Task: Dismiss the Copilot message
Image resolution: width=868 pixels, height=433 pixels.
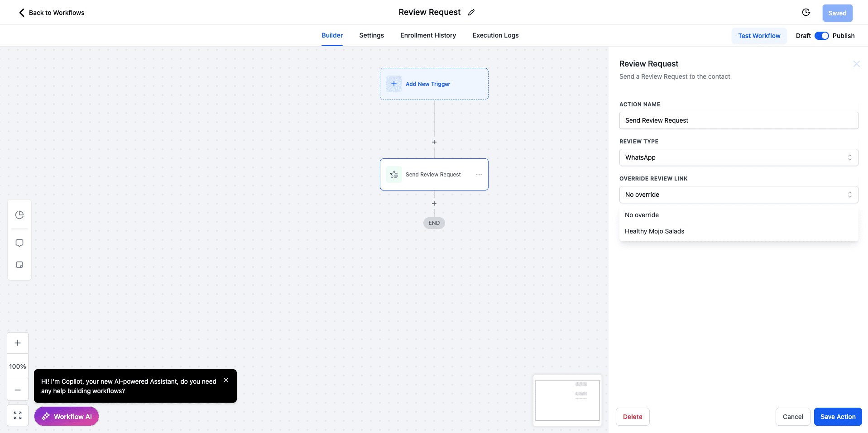Action: (x=226, y=381)
